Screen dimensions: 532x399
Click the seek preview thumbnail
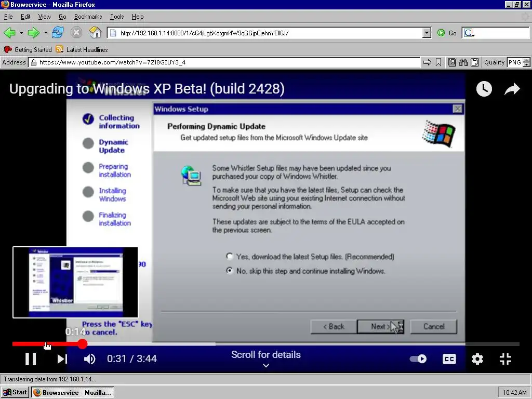[75, 283]
